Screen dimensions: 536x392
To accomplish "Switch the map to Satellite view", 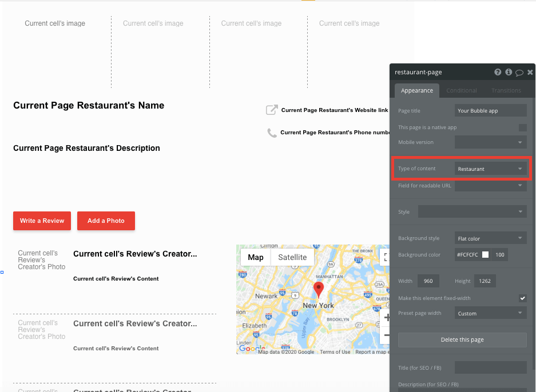I will coord(292,257).
